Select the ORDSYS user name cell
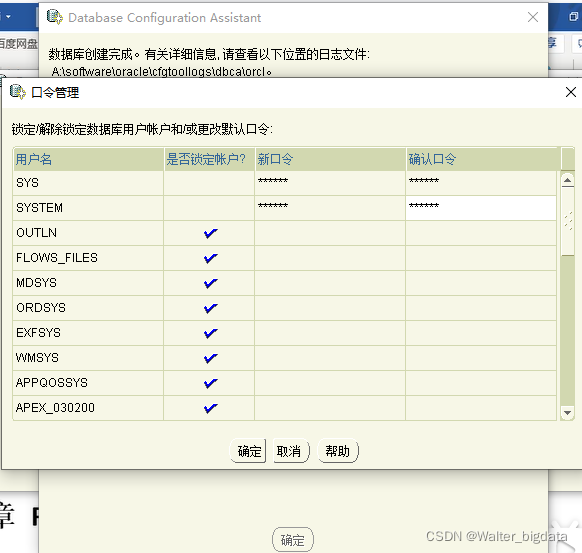The image size is (582, 553). [x=88, y=308]
